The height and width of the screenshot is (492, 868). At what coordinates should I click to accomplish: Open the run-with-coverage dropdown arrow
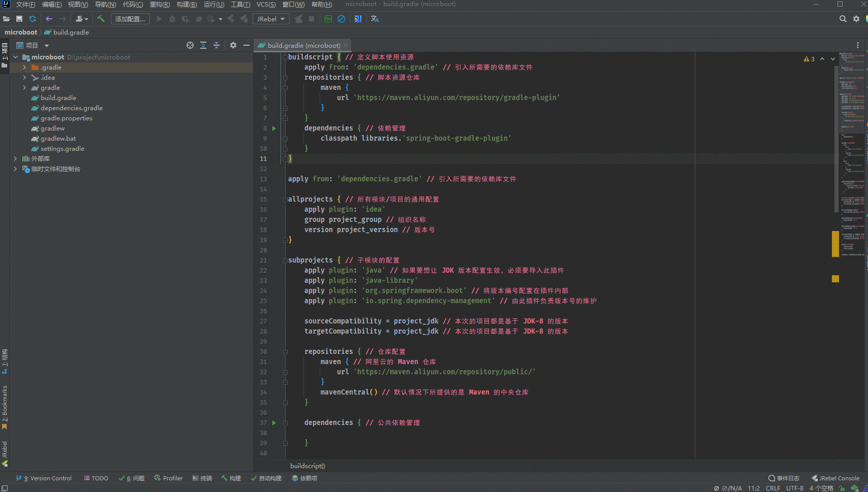pyautogui.click(x=221, y=19)
